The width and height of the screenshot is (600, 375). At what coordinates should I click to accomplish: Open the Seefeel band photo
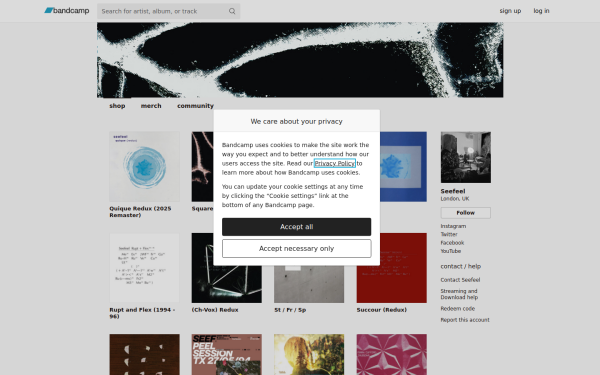[466, 157]
